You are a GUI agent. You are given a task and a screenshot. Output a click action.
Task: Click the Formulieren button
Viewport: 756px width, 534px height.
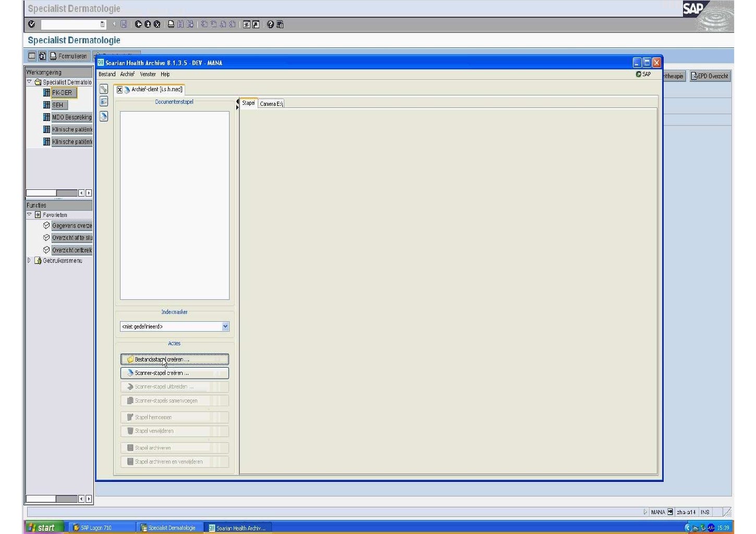pos(68,56)
